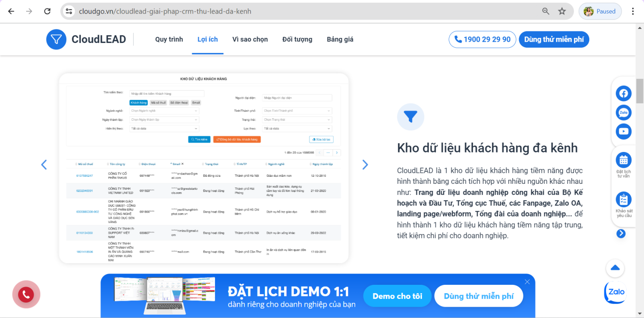Click the red phone call floating button

coord(26,294)
